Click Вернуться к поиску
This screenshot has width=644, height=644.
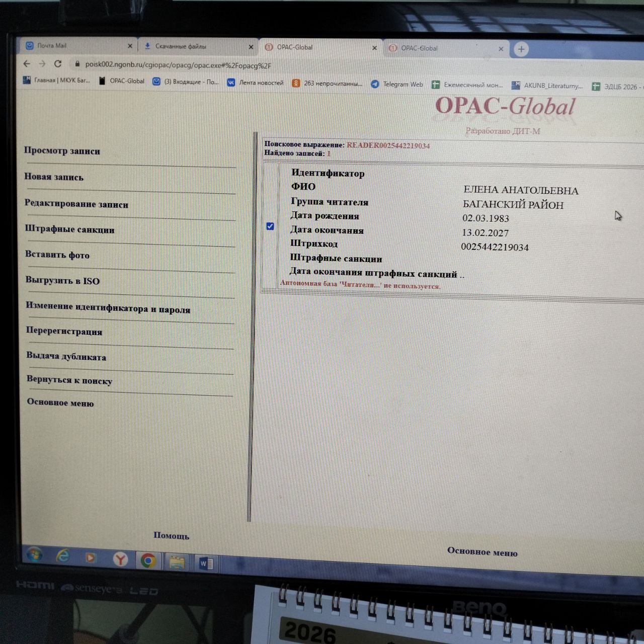[x=69, y=380]
